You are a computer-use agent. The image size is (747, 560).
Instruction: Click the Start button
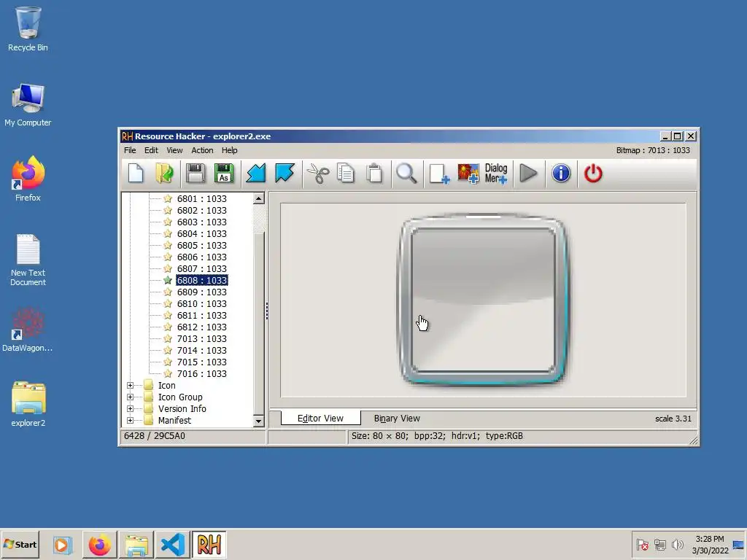20,544
